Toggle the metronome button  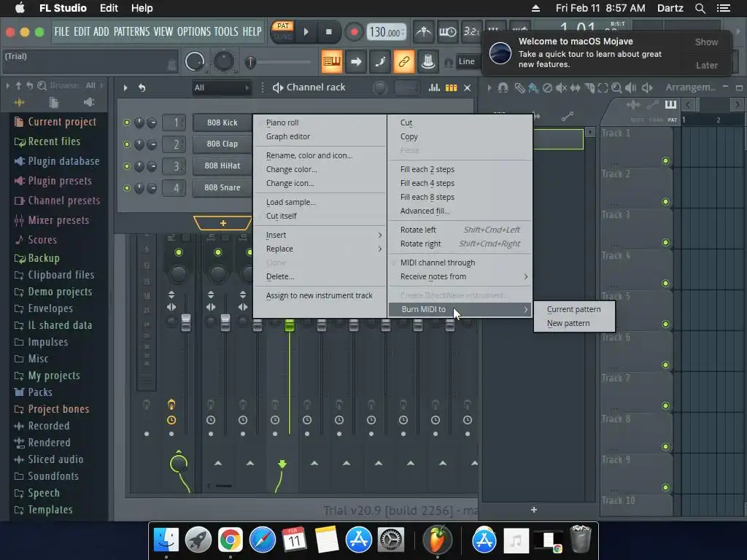coord(423,32)
